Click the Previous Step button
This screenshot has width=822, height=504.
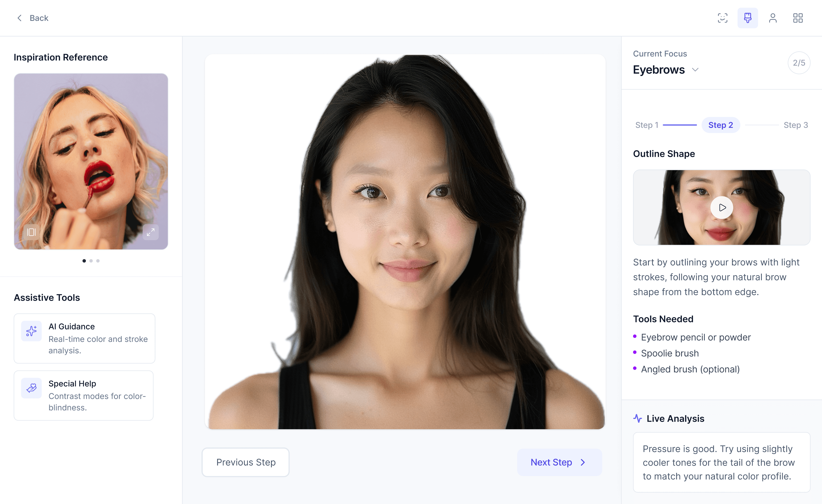click(x=245, y=462)
